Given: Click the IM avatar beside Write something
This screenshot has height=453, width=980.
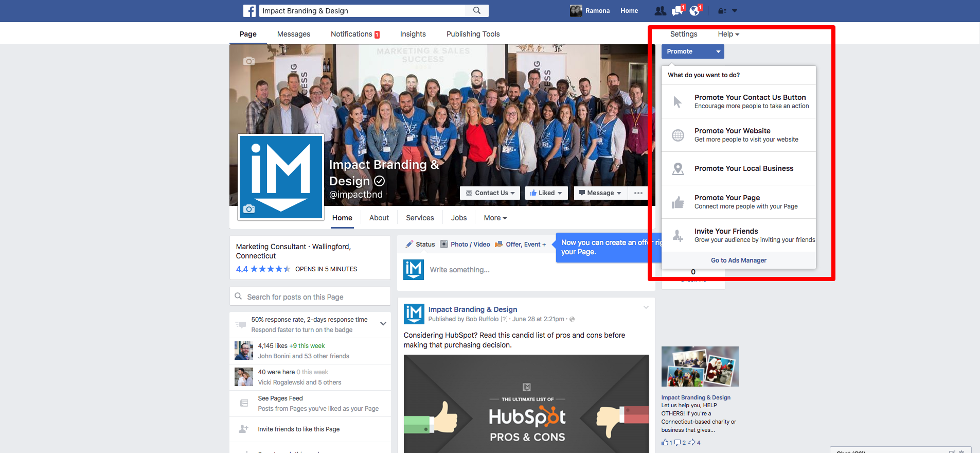Looking at the screenshot, I should [x=414, y=270].
